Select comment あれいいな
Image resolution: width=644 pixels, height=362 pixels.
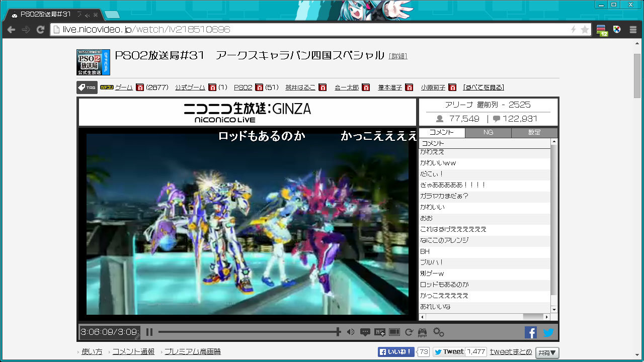click(x=485, y=307)
